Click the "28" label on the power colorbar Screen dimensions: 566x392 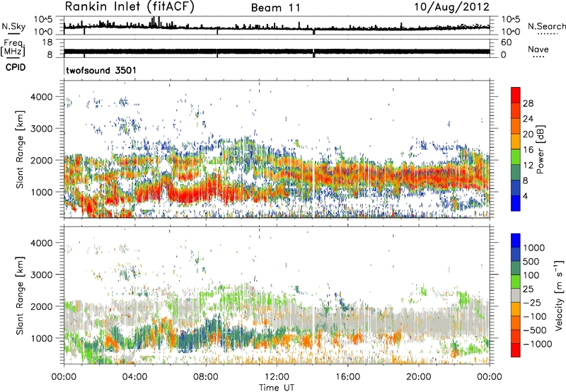pos(528,103)
